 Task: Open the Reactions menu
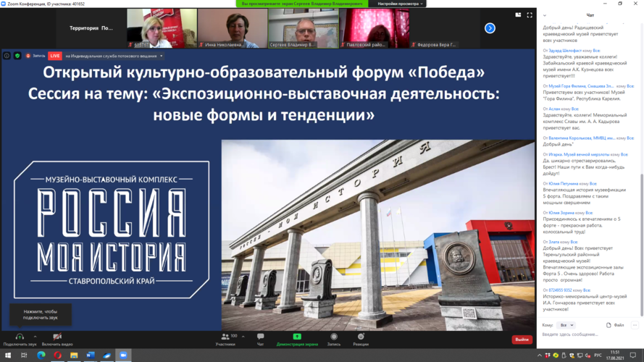pyautogui.click(x=361, y=337)
